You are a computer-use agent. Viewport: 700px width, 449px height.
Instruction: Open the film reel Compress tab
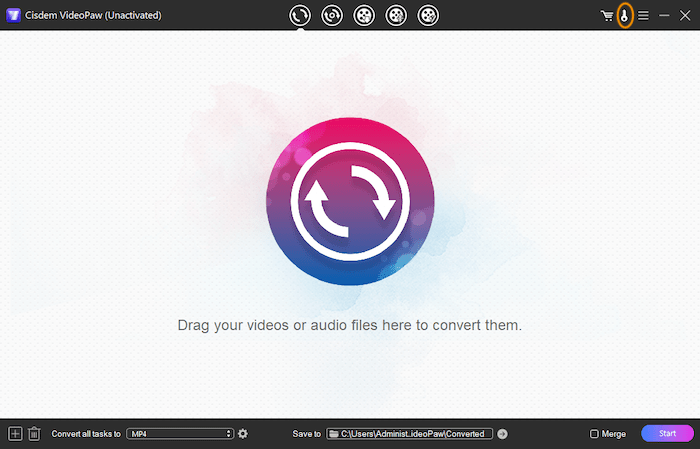[x=396, y=16]
